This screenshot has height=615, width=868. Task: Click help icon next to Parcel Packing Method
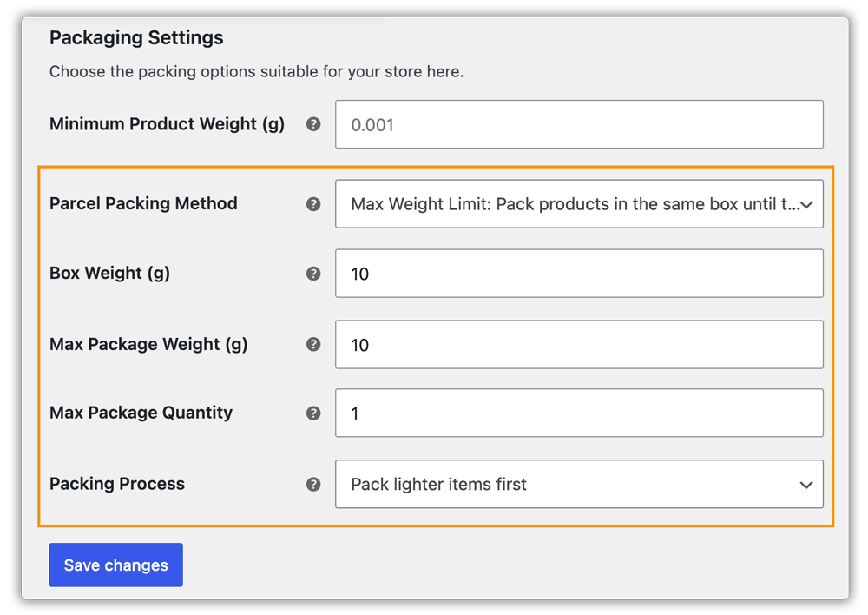point(313,204)
